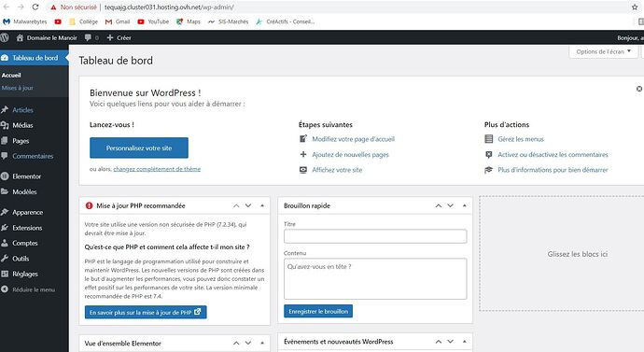The width and height of the screenshot is (644, 352).
Task: Focus the Titre input field
Action: point(375,236)
